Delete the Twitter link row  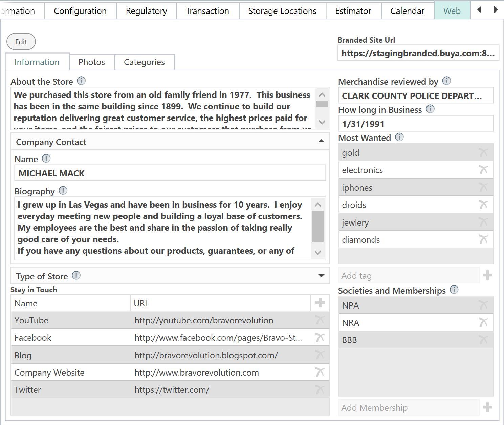click(x=320, y=389)
